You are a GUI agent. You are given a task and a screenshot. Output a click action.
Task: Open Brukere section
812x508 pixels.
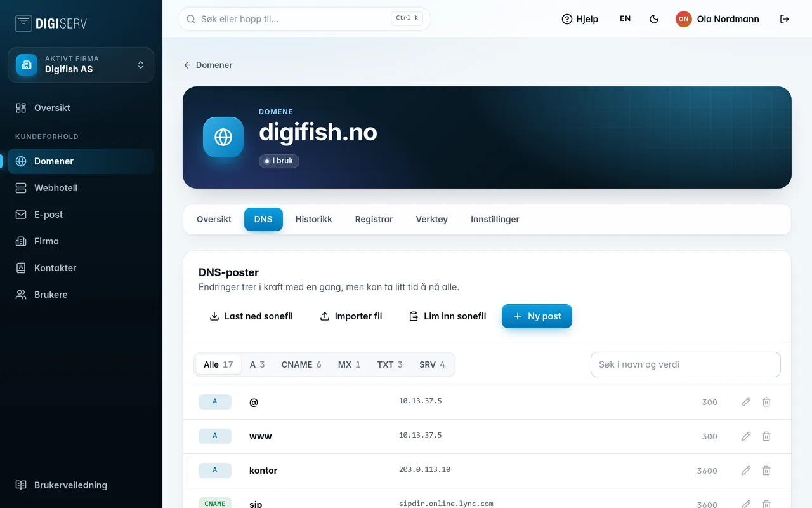(81, 295)
